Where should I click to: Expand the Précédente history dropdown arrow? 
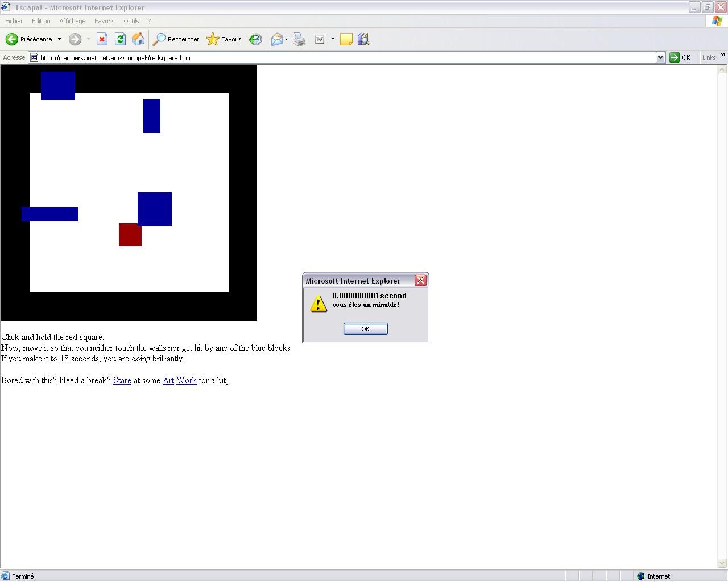(x=59, y=39)
